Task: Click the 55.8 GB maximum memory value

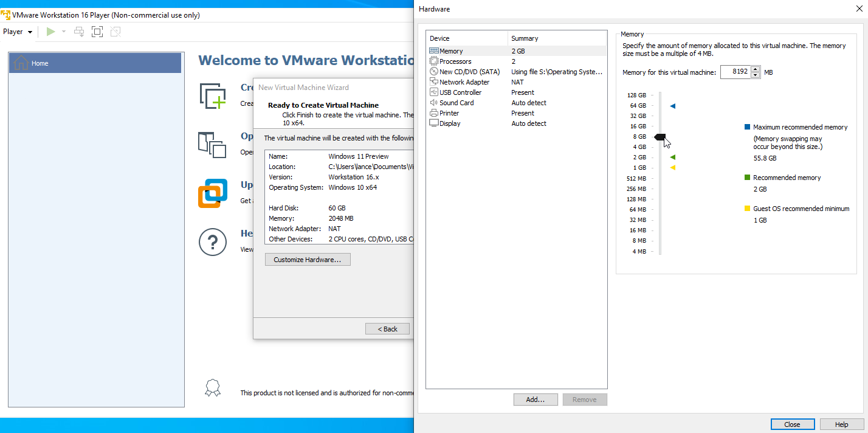Action: [x=765, y=158]
